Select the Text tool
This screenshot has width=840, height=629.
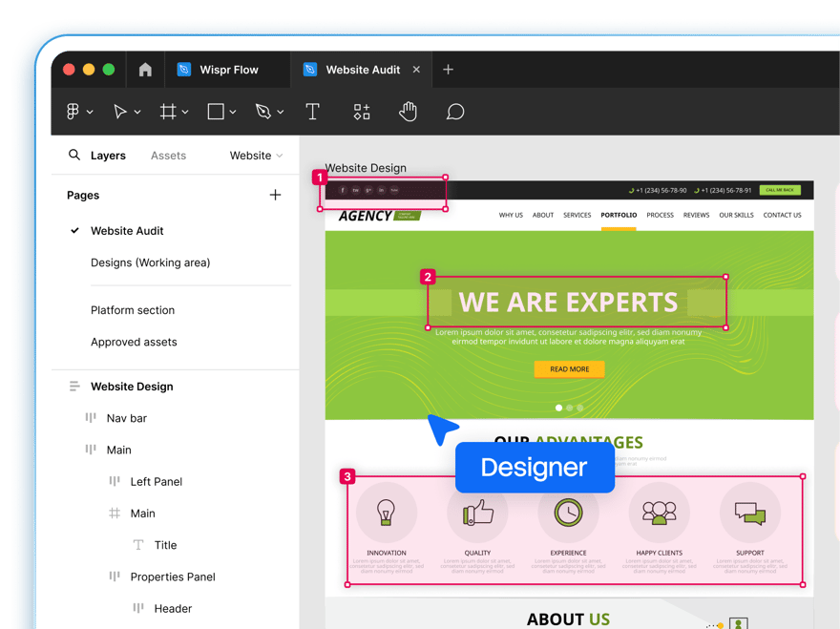312,112
